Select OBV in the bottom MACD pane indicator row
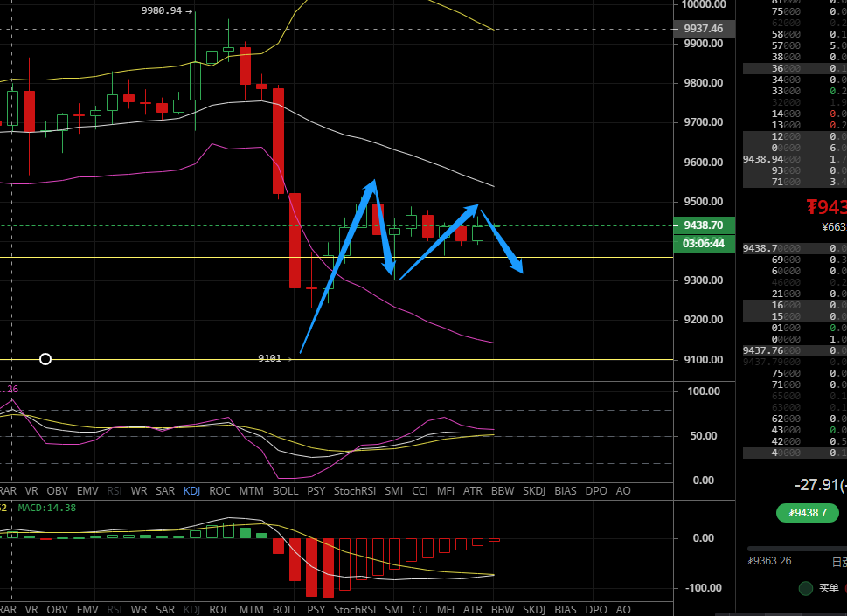Screen dimensions: 847x616 coord(58,610)
